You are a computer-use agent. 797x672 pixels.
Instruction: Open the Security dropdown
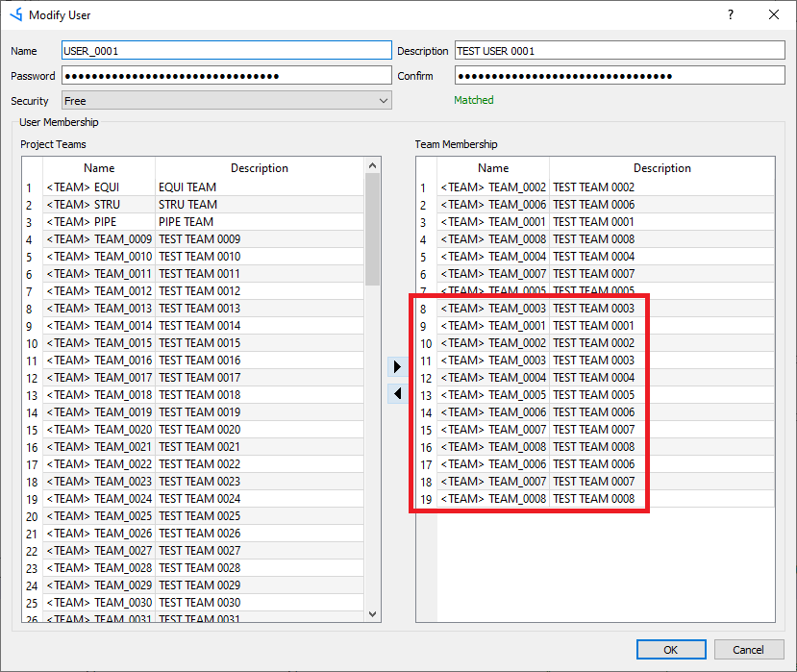228,100
